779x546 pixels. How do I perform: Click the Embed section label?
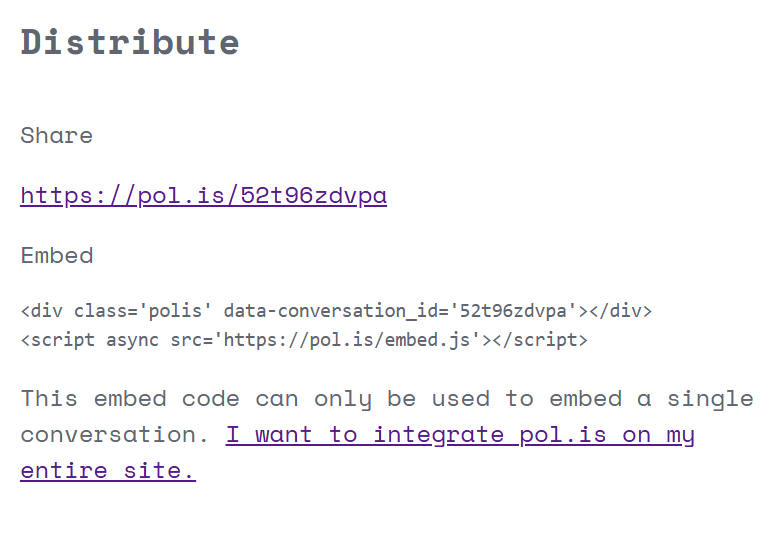click(57, 256)
